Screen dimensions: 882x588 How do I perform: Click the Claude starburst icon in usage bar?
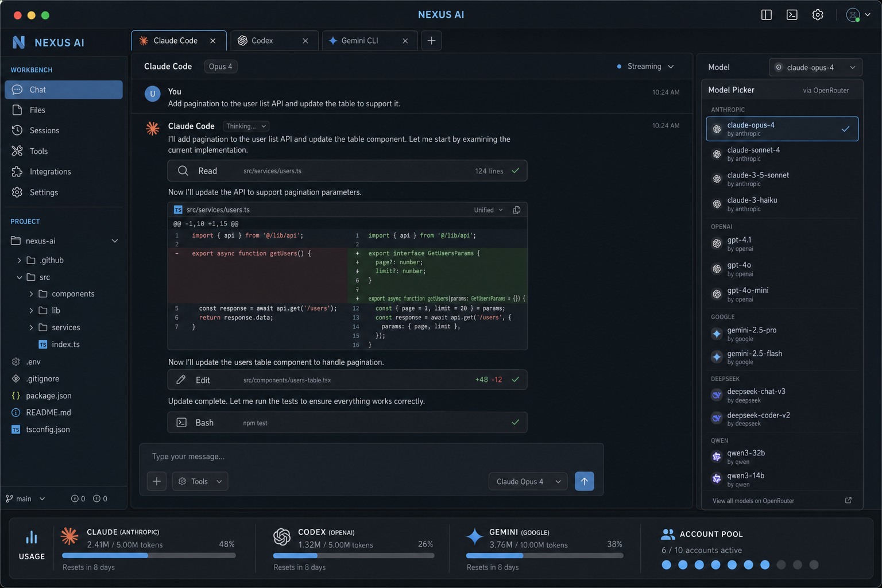point(70,536)
